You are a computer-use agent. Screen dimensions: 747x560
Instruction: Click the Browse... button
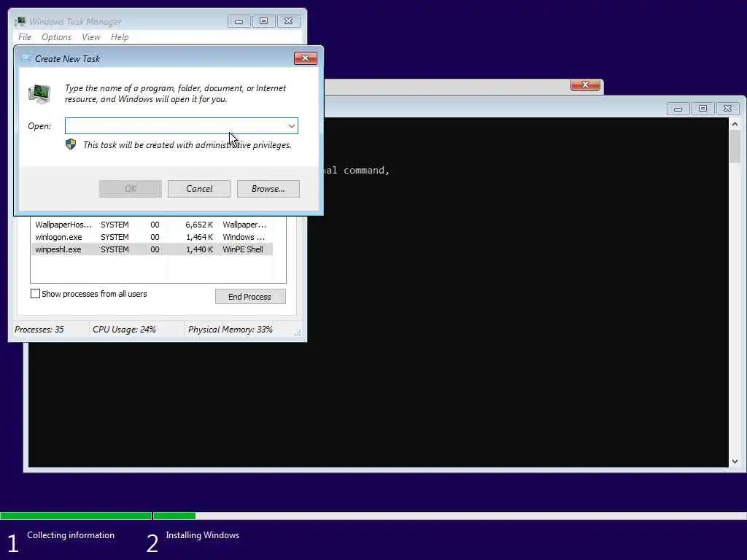[268, 189]
